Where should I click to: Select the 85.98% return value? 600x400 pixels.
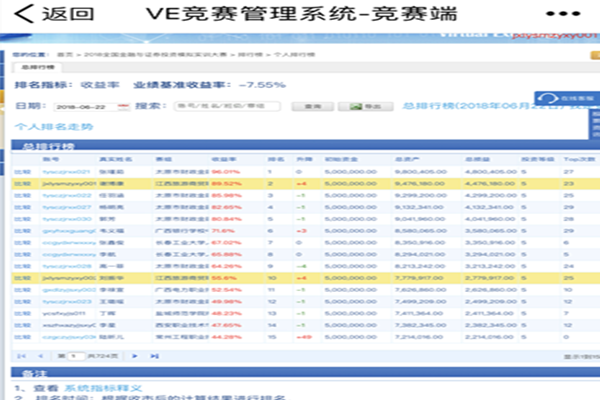click(226, 196)
